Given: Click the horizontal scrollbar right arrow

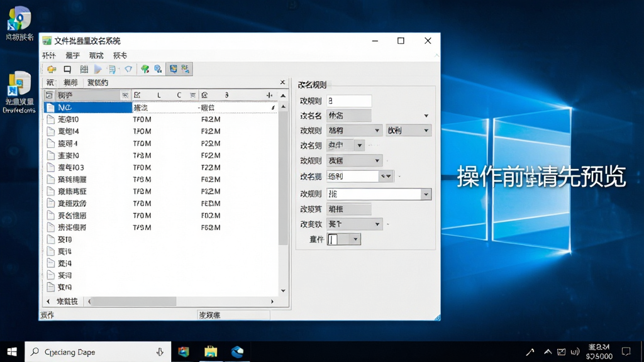Looking at the screenshot, I should [x=272, y=301].
